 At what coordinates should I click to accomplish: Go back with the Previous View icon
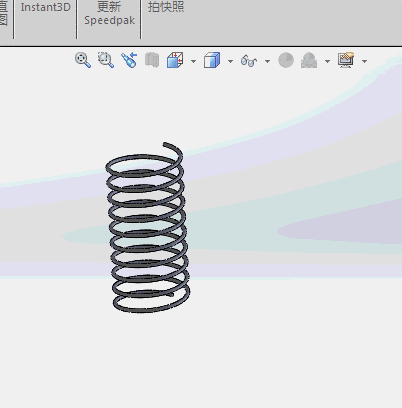click(x=129, y=60)
